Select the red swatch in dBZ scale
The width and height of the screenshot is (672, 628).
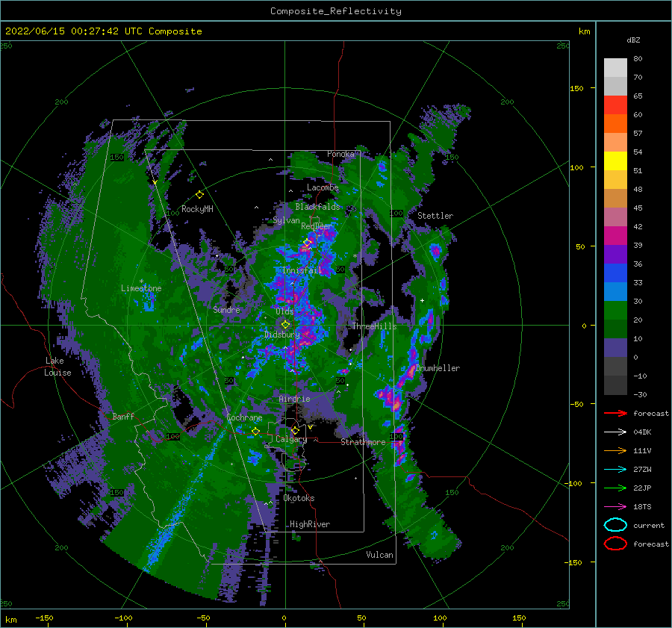[615, 105]
